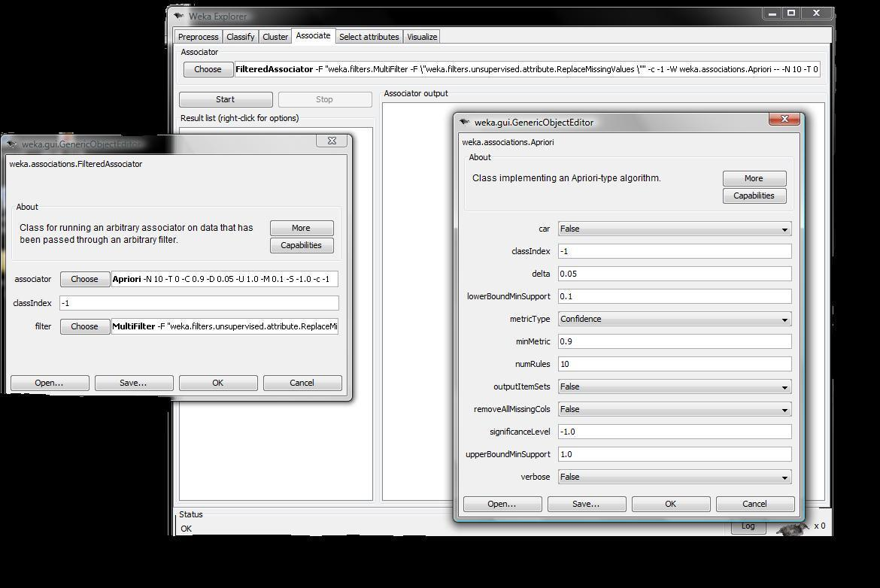Click the upperBoundMinSupport field
The height and width of the screenshot is (588, 880).
675,454
